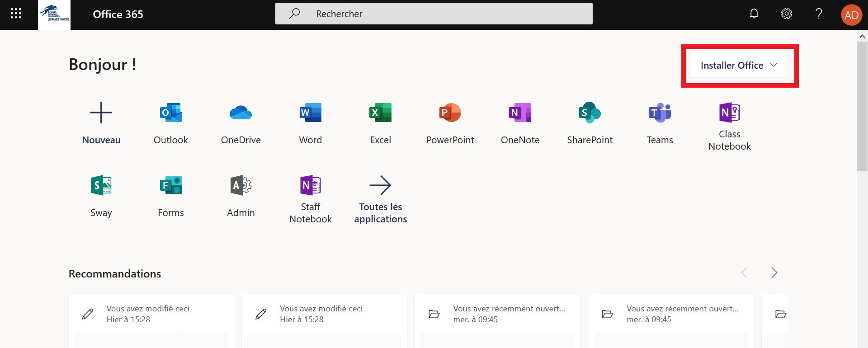The image size is (868, 348).
Task: Open the settings gear
Action: 787,14
